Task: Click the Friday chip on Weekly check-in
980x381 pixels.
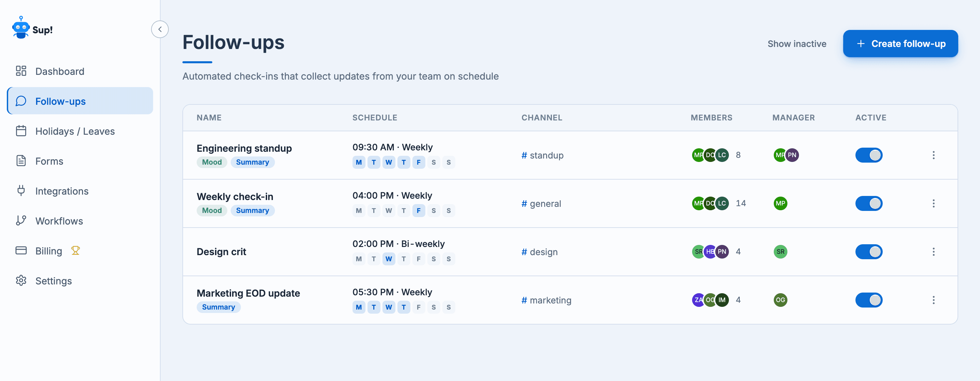Action: (419, 210)
